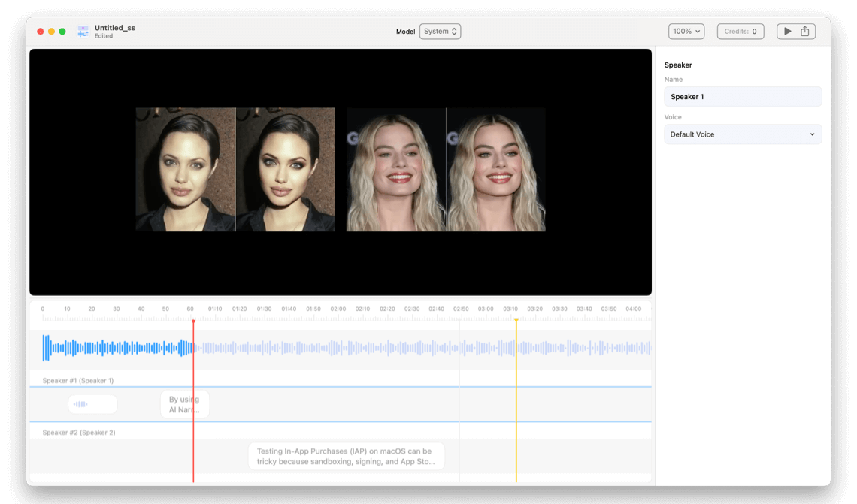Image resolution: width=857 pixels, height=504 pixels.
Task: Click the Speaker #2 track label
Action: pos(79,433)
